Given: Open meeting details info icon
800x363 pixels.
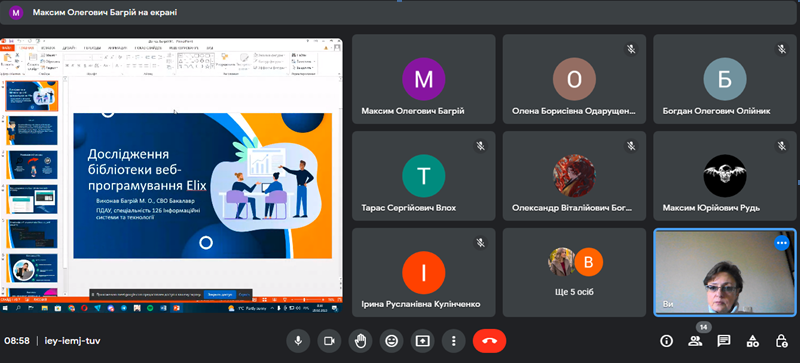Looking at the screenshot, I should [666, 341].
